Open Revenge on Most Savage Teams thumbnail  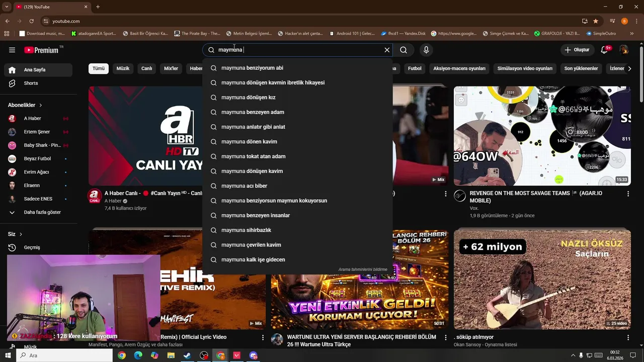[x=542, y=136]
